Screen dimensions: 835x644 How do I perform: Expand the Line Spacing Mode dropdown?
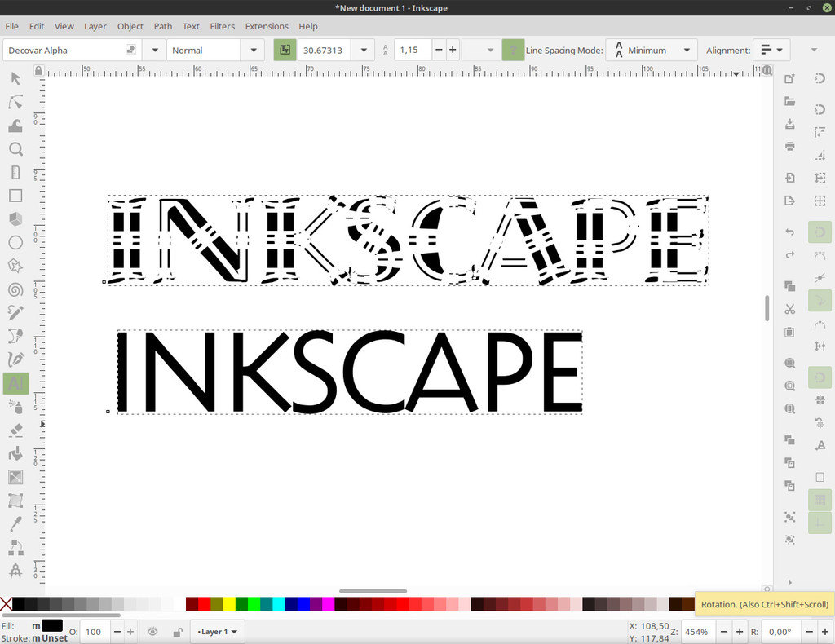click(x=687, y=49)
